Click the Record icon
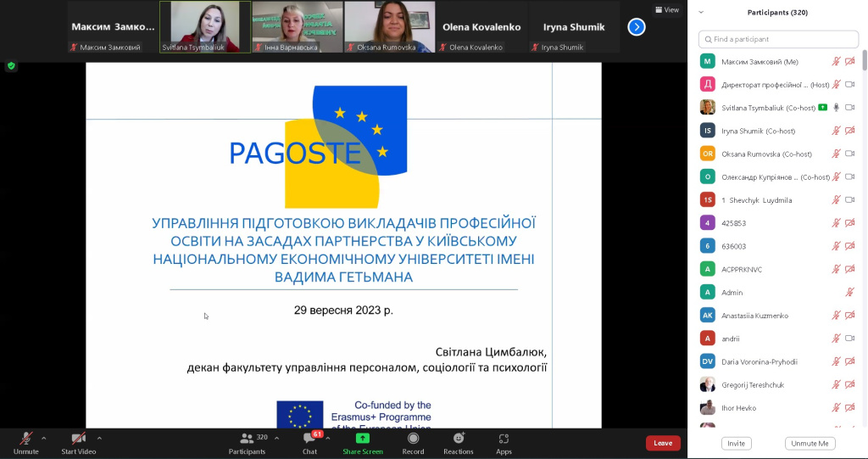This screenshot has height=459, width=868. pos(413,439)
